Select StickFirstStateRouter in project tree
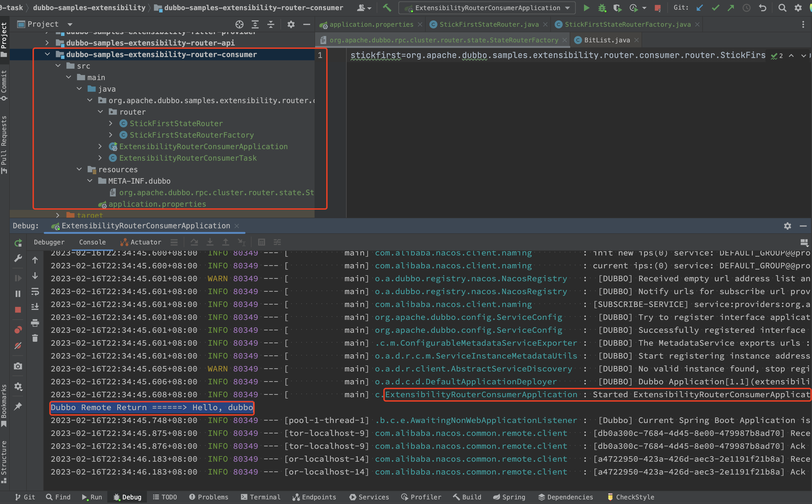Screen dimensions: 812x504 tap(176, 123)
